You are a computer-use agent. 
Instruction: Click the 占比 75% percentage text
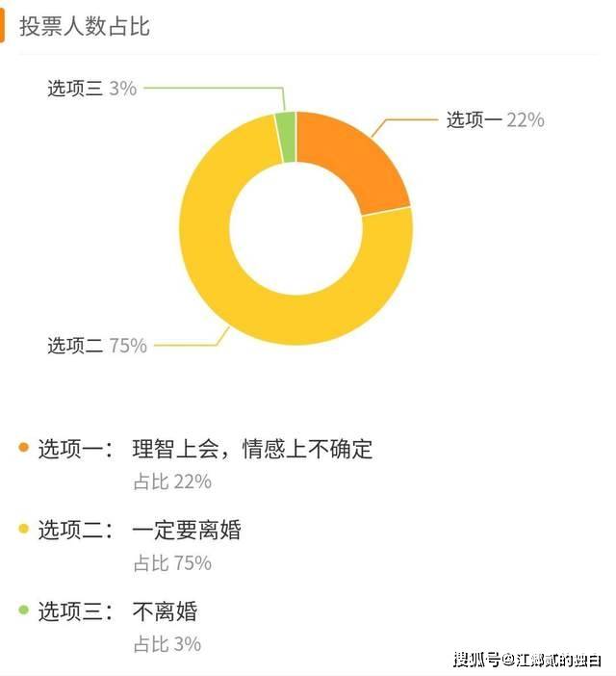[x=172, y=562]
